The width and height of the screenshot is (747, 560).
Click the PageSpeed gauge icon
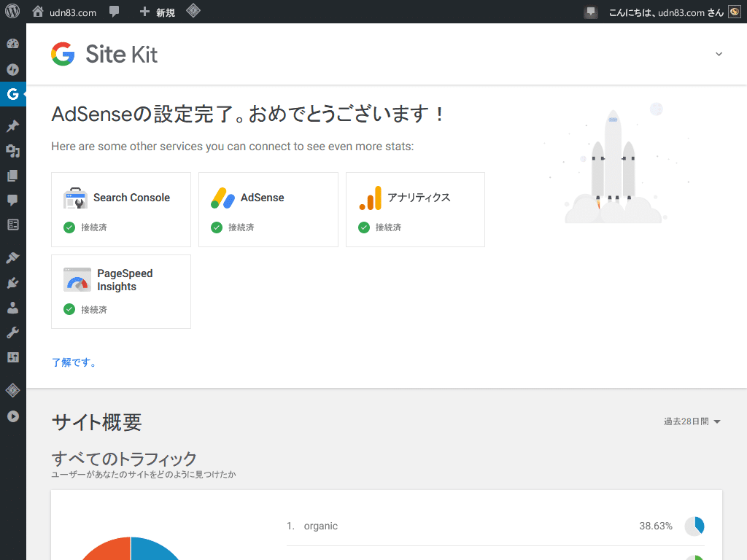[x=77, y=279]
